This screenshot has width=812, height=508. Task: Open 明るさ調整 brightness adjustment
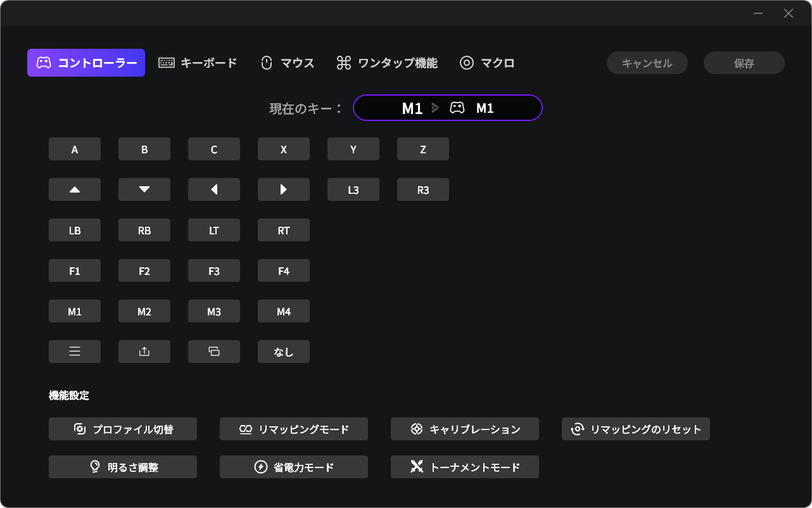coord(123,467)
